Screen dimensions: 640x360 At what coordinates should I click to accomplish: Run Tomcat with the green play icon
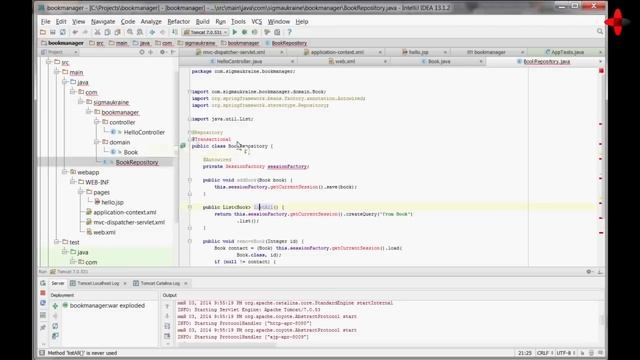(x=235, y=32)
